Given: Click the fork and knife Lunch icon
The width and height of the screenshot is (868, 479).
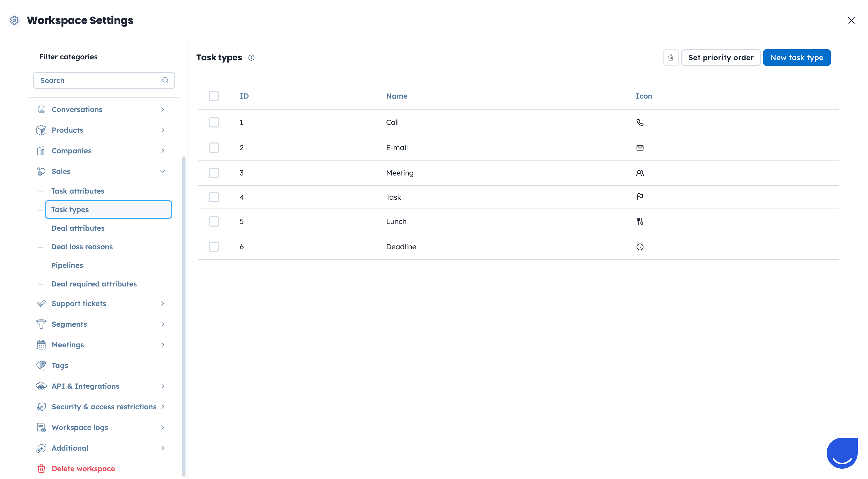Looking at the screenshot, I should point(640,221).
